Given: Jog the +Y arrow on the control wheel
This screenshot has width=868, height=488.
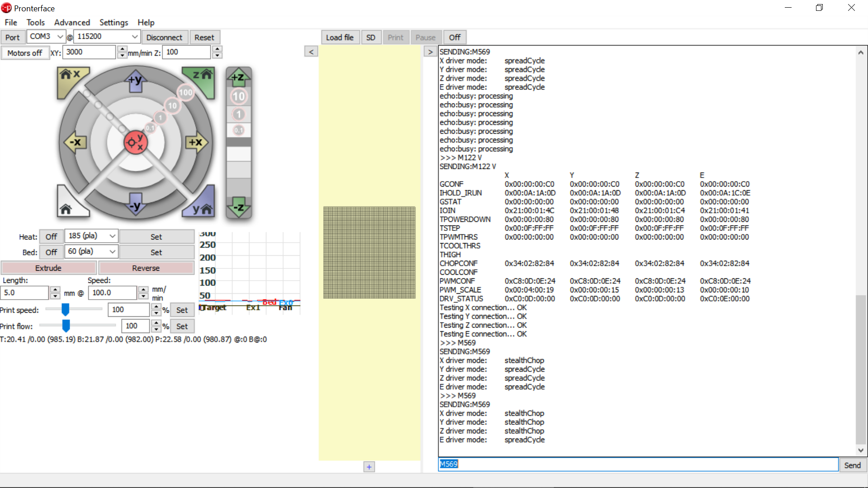Looking at the screenshot, I should point(135,81).
